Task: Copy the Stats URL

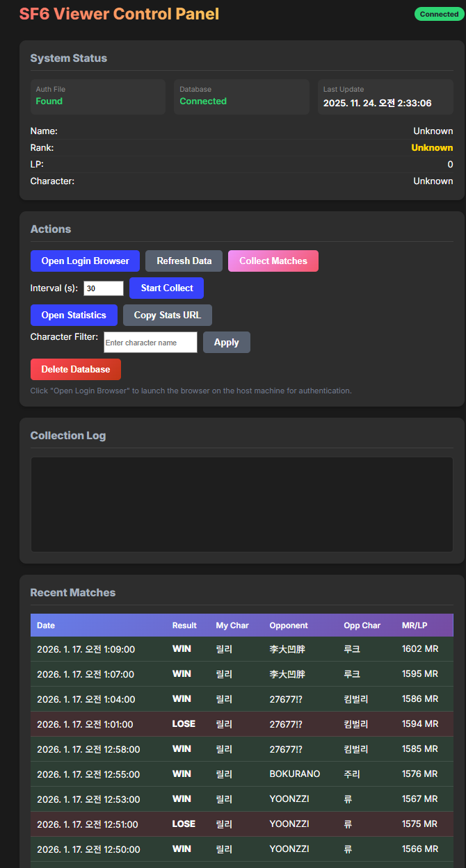Action: 168,315
